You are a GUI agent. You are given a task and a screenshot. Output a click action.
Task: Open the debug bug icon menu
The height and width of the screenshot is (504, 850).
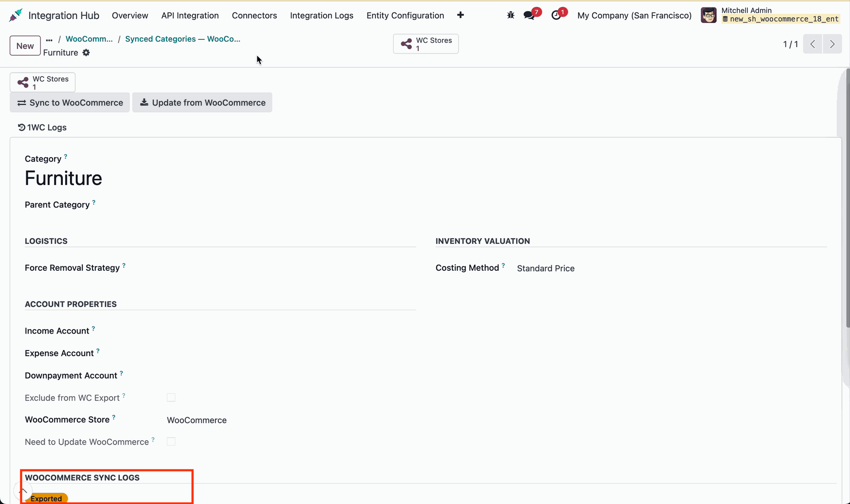510,15
